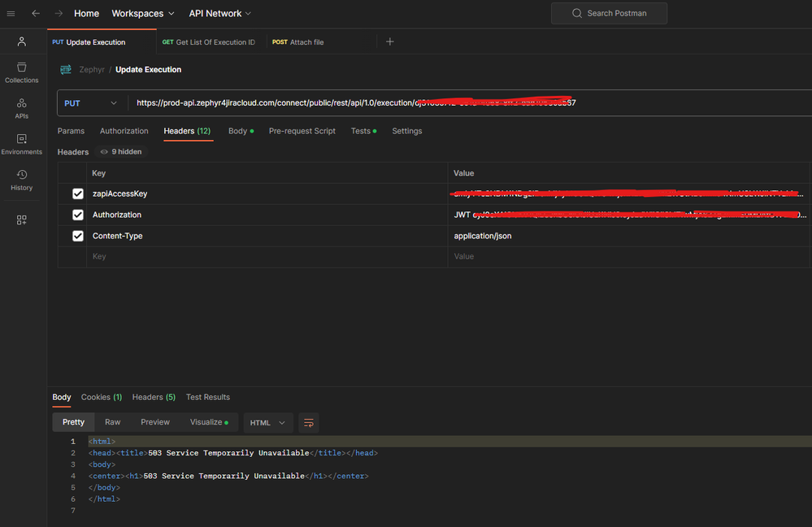Open APIs in the sidebar
Image resolution: width=812 pixels, height=527 pixels.
22,109
